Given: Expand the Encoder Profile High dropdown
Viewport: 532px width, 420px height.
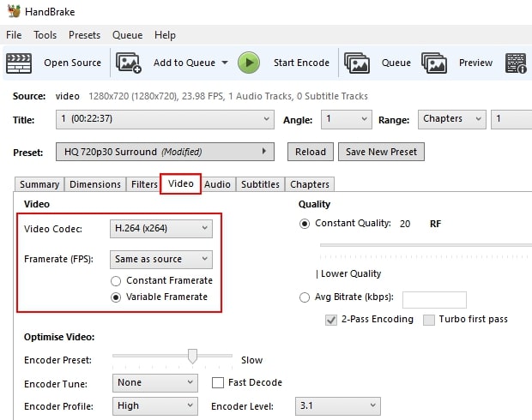Looking at the screenshot, I should [155, 406].
